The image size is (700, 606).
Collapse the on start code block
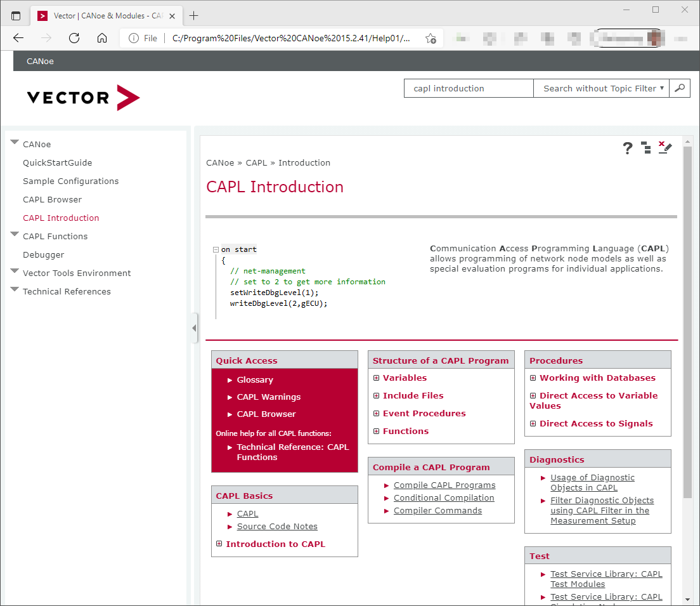pos(216,250)
